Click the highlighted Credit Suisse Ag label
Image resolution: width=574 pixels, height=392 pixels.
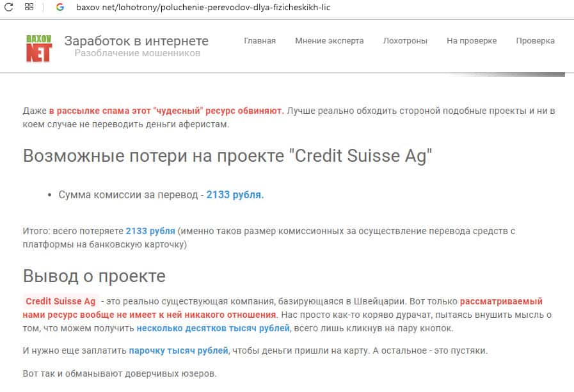pyautogui.click(x=61, y=301)
